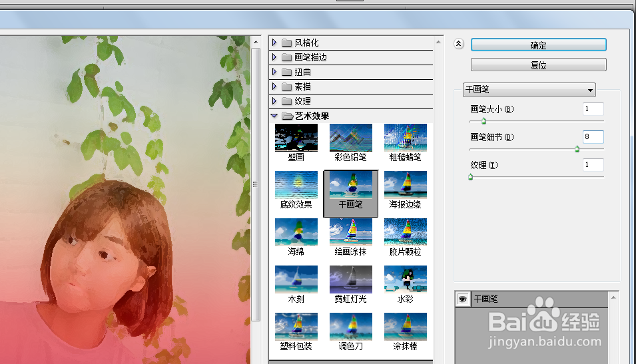Click the 画笔描边 folder icon
This screenshot has height=364, width=636.
[x=287, y=57]
